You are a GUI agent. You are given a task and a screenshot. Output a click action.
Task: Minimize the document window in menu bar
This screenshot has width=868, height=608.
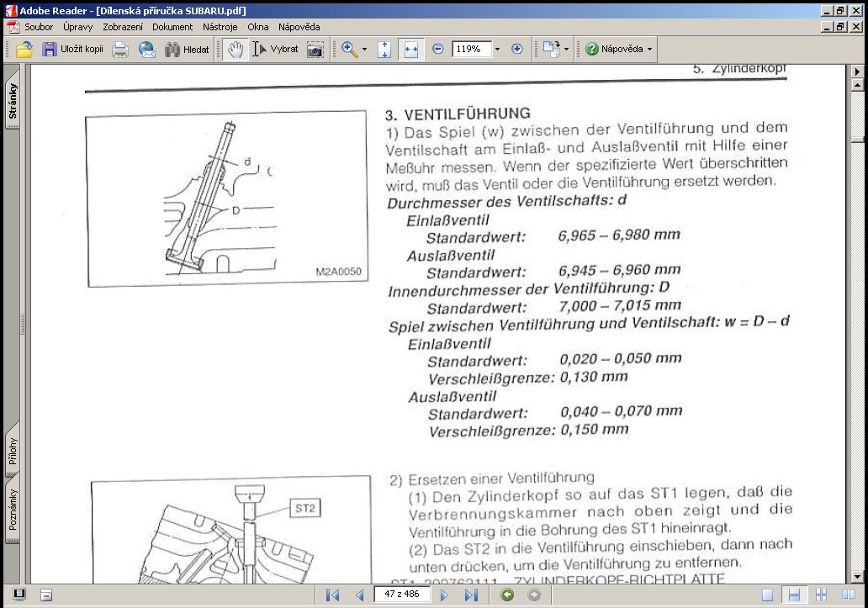827,27
